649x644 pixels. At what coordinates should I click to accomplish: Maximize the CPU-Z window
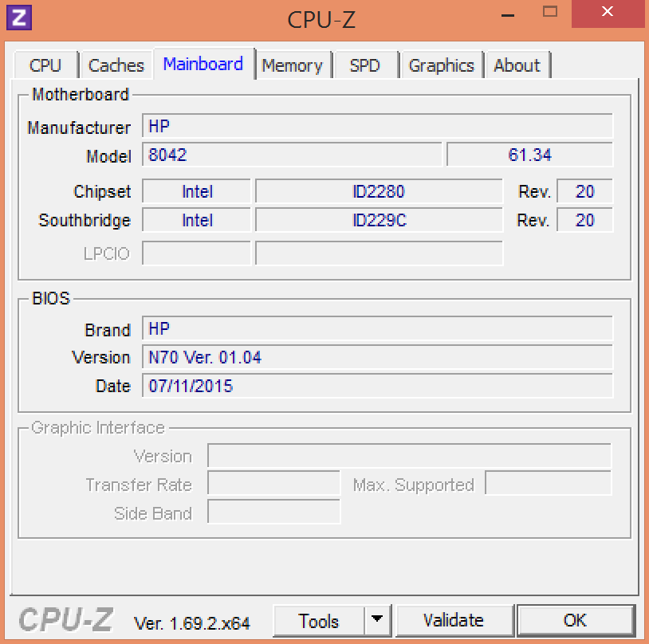pyautogui.click(x=550, y=13)
